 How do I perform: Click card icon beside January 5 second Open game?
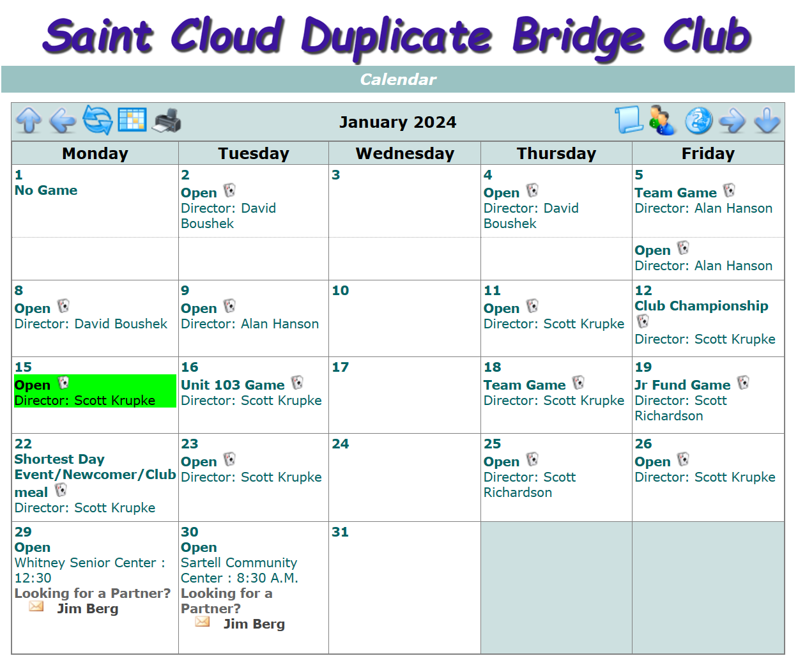[x=684, y=248]
